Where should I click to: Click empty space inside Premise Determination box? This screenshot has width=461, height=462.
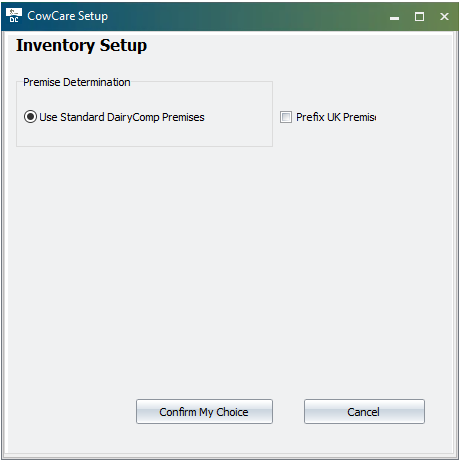click(x=143, y=135)
